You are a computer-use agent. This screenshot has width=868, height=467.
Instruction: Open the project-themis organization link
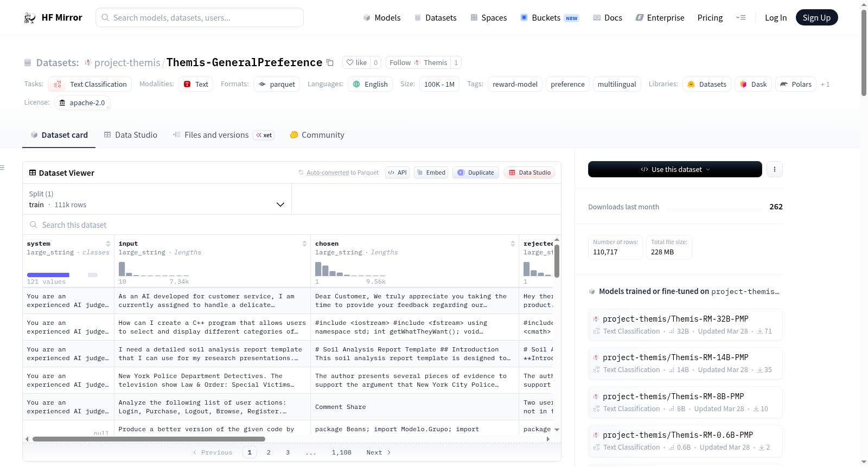point(127,62)
